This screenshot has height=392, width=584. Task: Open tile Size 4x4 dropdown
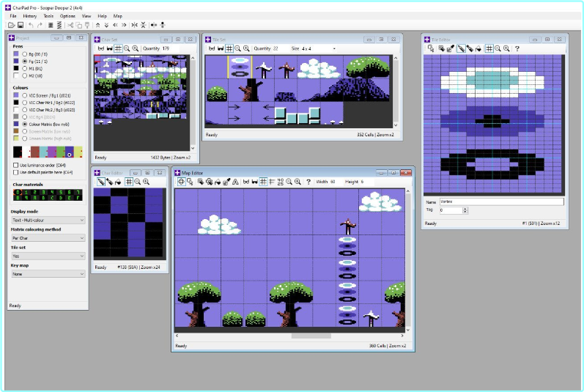(319, 48)
